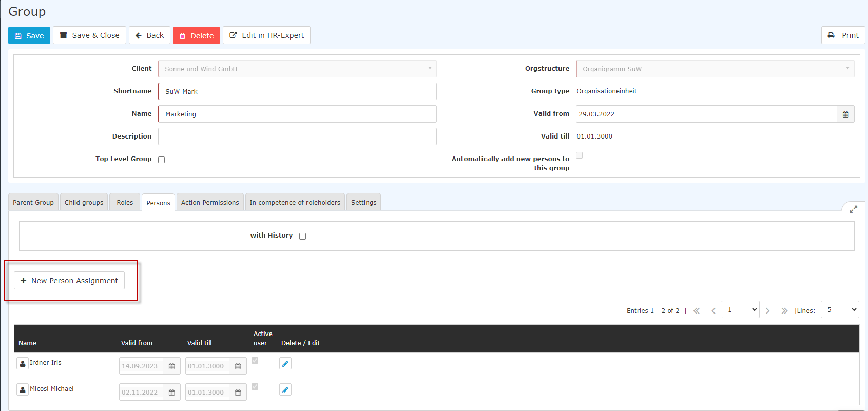Go to the next page of entries
Image resolution: width=868 pixels, height=411 pixels.
tap(767, 311)
